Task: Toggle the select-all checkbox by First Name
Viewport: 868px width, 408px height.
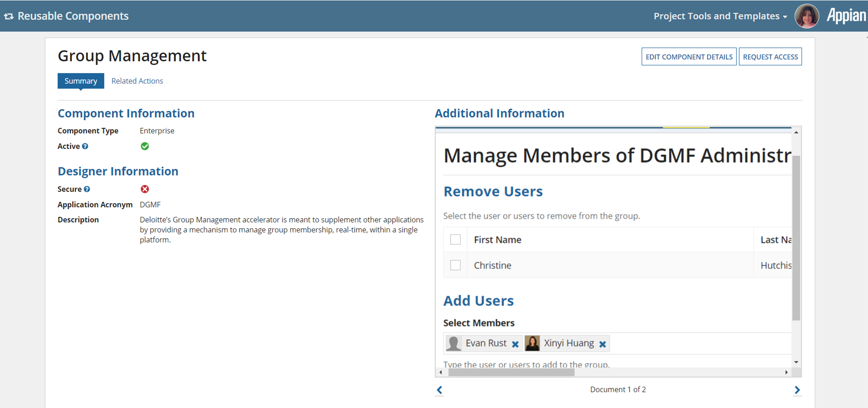Action: coord(455,240)
